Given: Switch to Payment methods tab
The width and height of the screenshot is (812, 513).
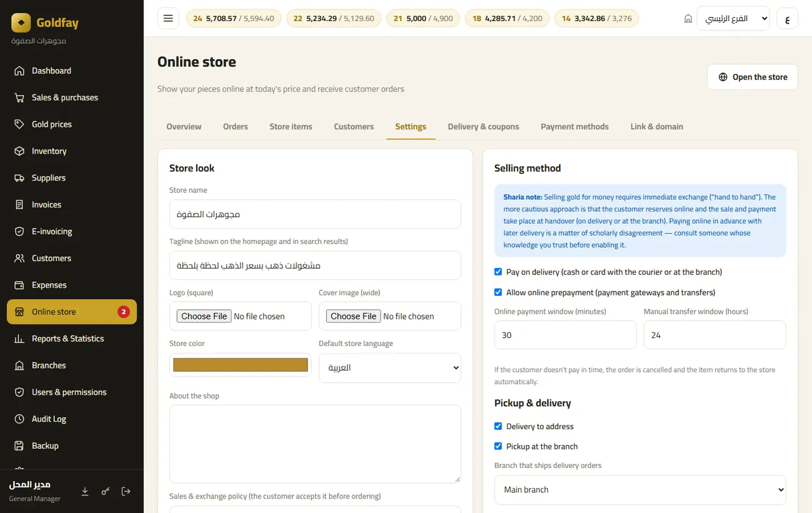Looking at the screenshot, I should pyautogui.click(x=575, y=126).
